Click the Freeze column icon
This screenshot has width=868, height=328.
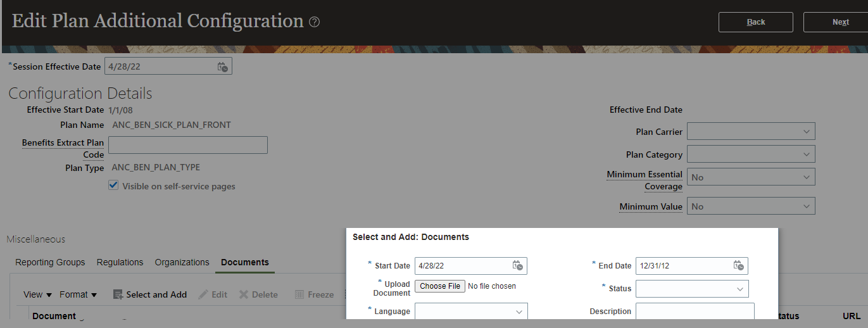pos(300,294)
